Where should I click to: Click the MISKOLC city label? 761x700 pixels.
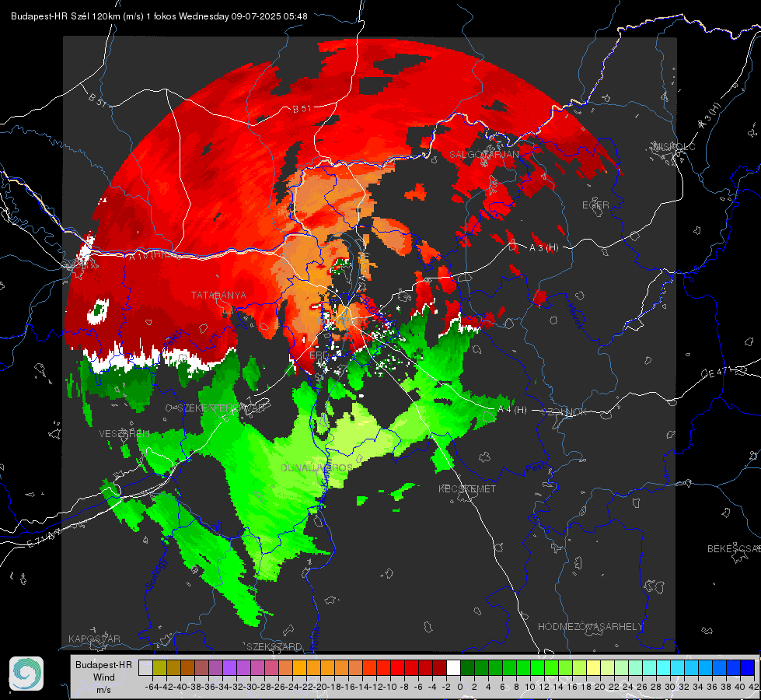(x=674, y=147)
